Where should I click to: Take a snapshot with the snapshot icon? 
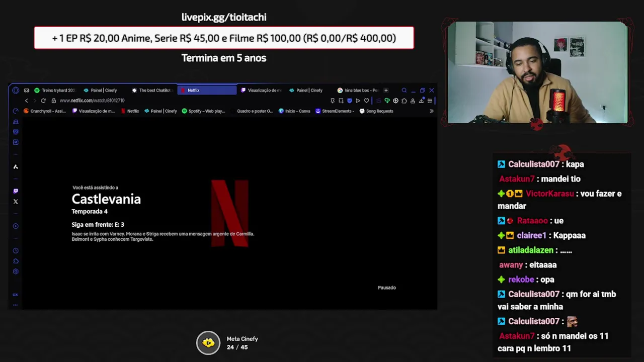[341, 101]
